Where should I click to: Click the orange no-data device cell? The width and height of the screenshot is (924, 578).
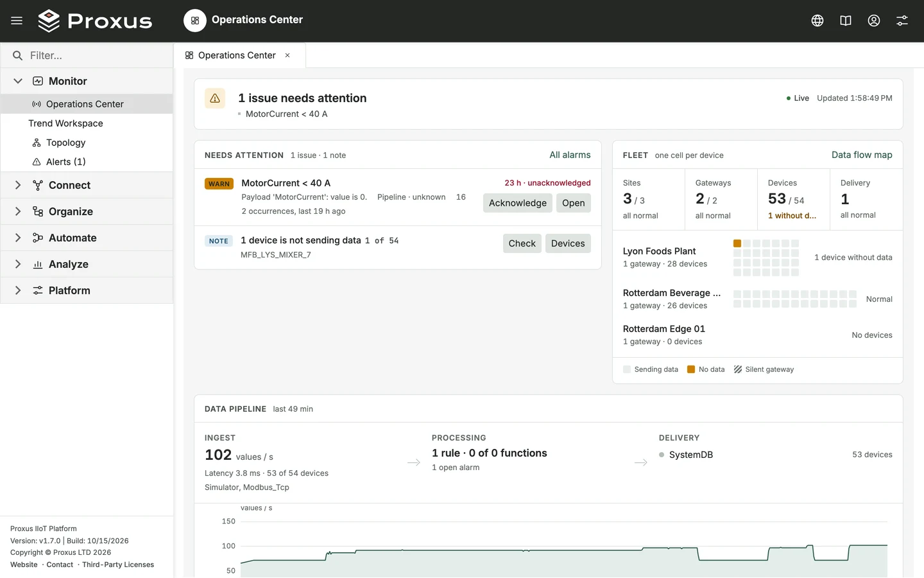pos(737,243)
